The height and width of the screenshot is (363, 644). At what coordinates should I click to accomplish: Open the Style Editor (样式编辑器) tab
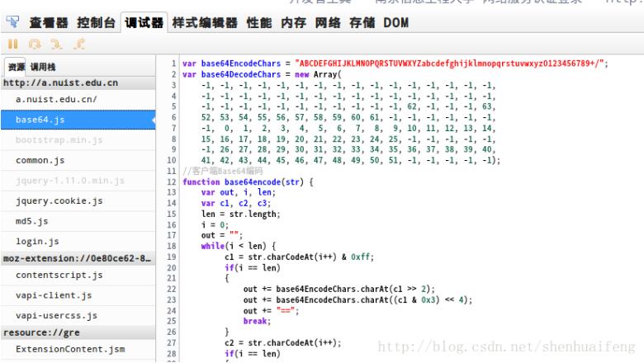(x=205, y=22)
